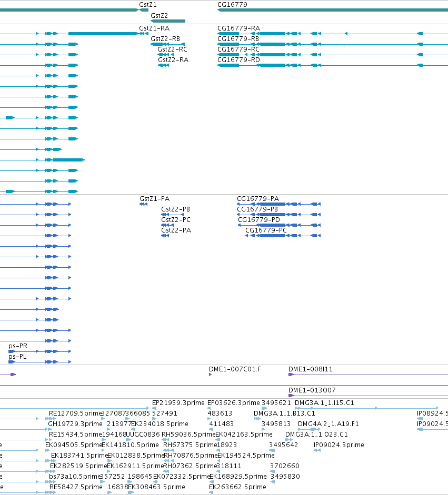Select EST EK234018.5prime
Image resolution: width=448 pixels, height=495 pixels.
tap(160, 424)
